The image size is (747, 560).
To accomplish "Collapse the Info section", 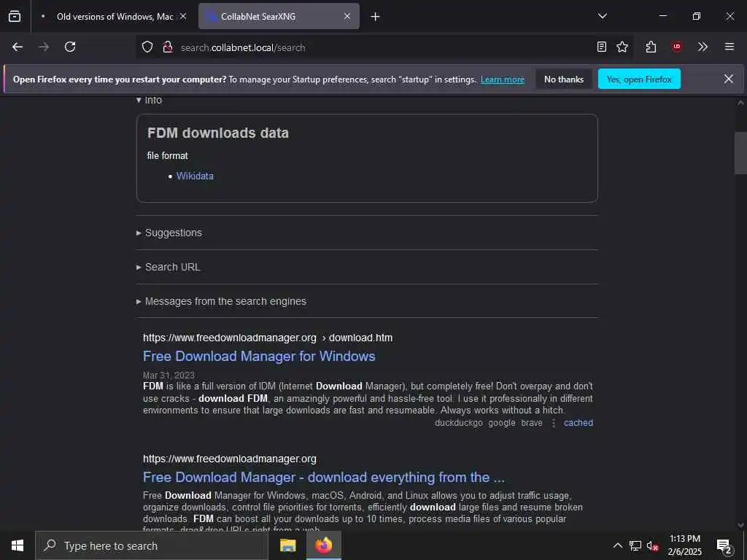I will coord(149,100).
